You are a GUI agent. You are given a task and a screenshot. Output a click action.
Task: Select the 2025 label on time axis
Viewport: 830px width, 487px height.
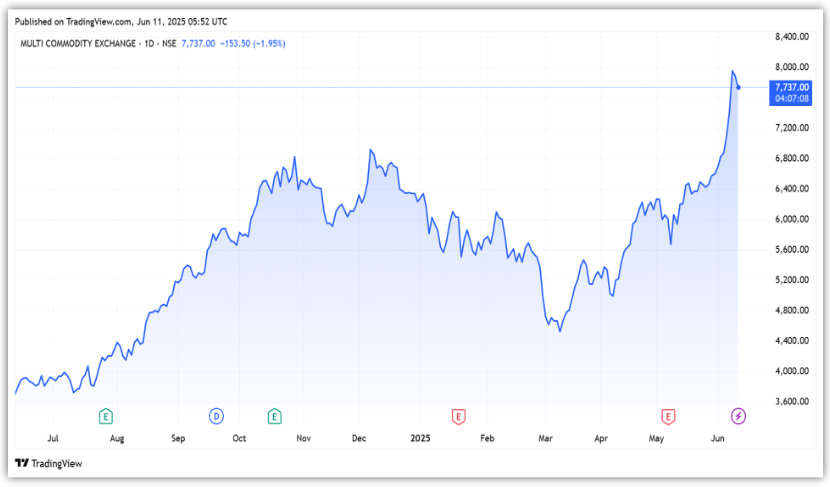[421, 438]
